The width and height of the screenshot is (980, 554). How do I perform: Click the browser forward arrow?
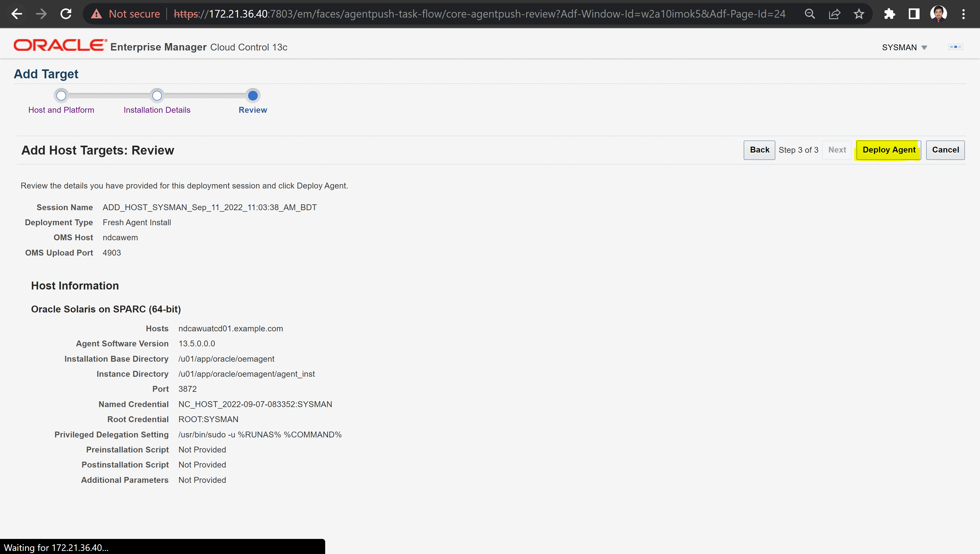click(x=41, y=14)
